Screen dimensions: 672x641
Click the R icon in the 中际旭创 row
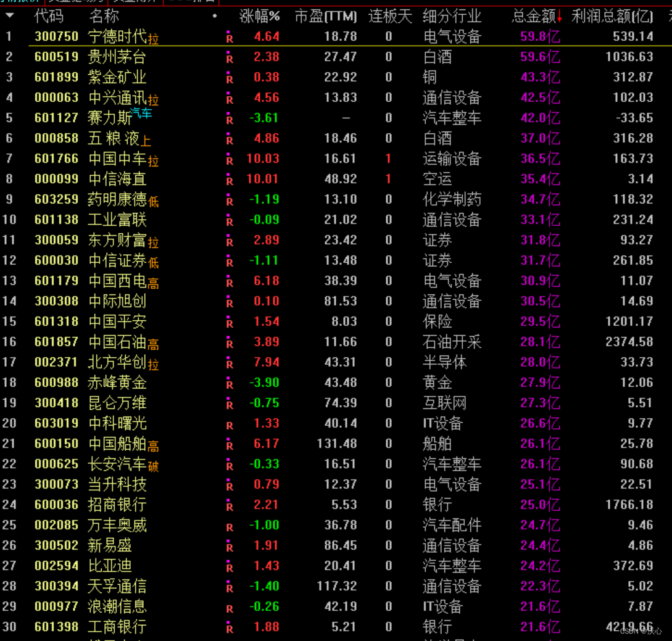(x=230, y=301)
